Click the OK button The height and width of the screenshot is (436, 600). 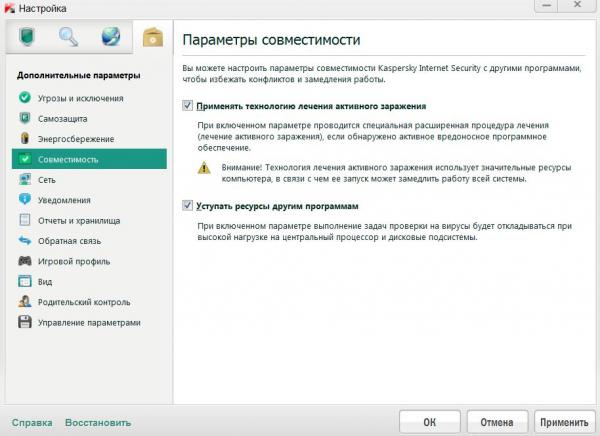pos(430,422)
